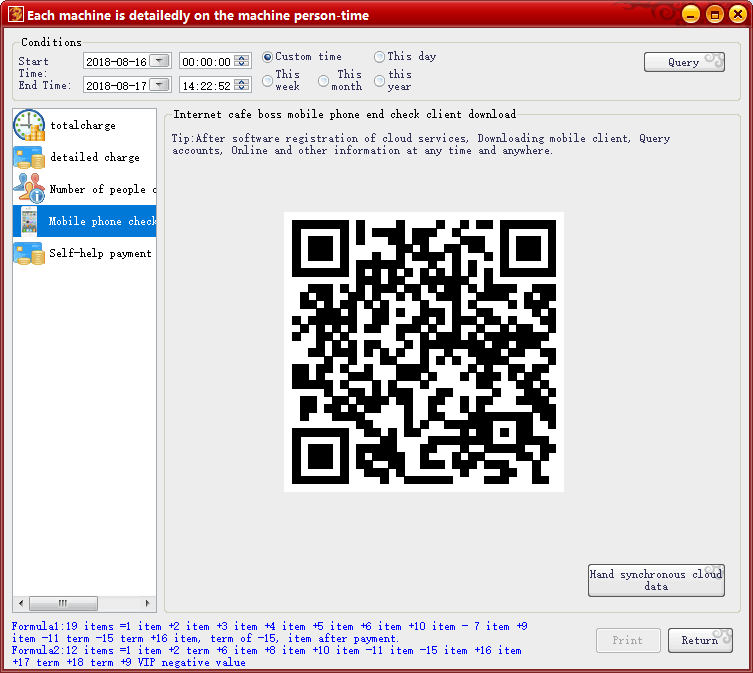
Task: Select the Mobile phone check entry
Action: [x=85, y=221]
